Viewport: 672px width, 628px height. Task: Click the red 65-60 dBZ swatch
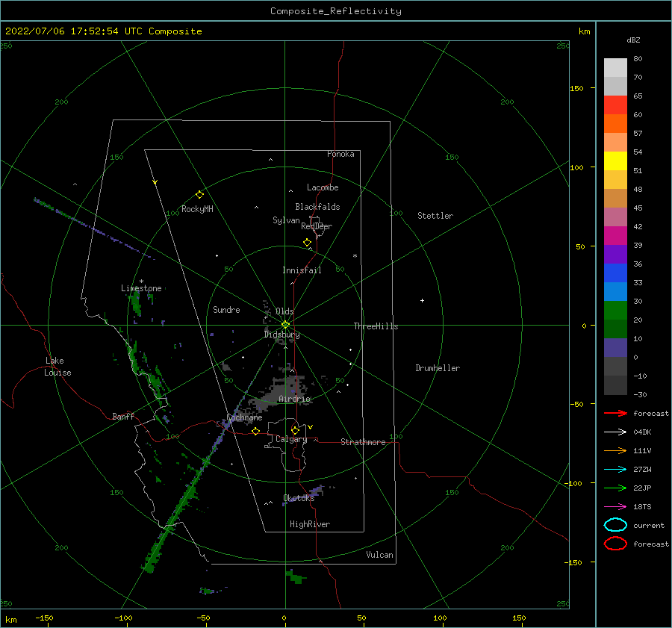[x=615, y=105]
